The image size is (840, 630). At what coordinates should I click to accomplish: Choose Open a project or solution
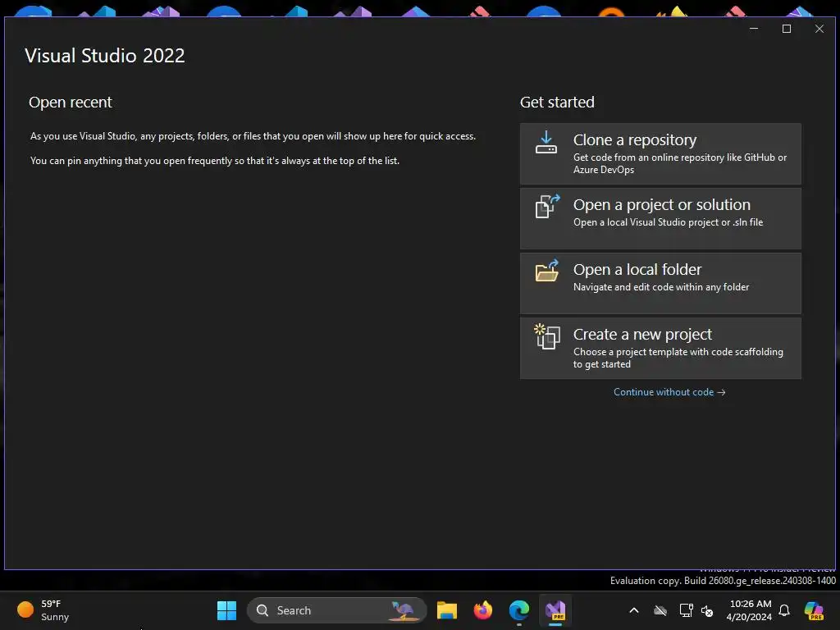[660, 218]
